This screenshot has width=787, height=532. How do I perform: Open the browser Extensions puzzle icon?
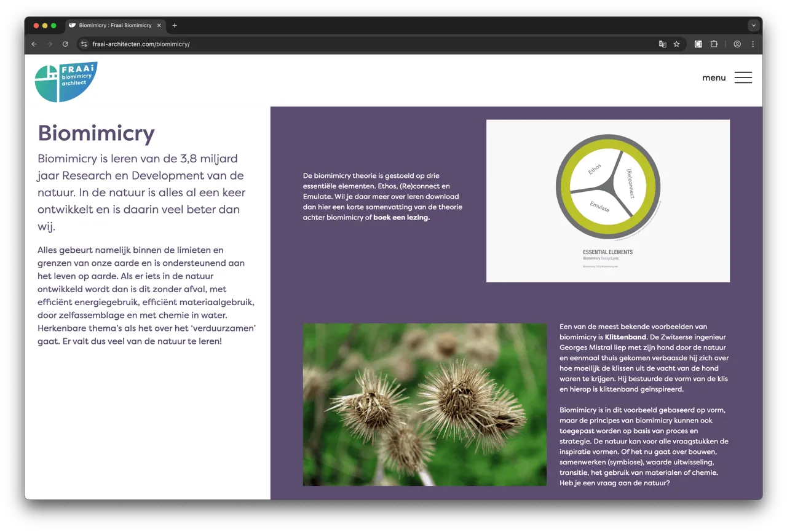click(714, 44)
